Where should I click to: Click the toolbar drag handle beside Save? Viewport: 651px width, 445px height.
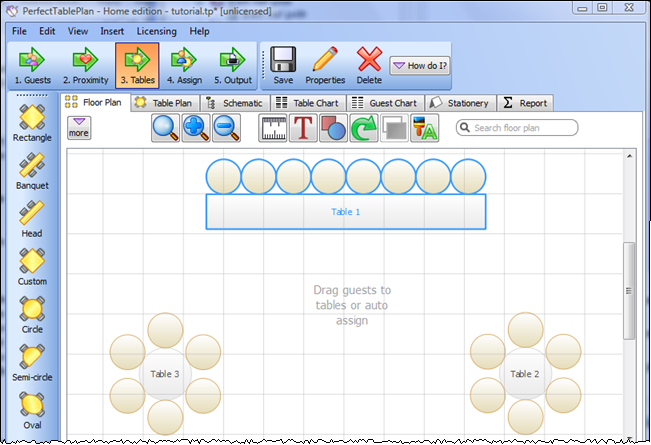[x=263, y=65]
